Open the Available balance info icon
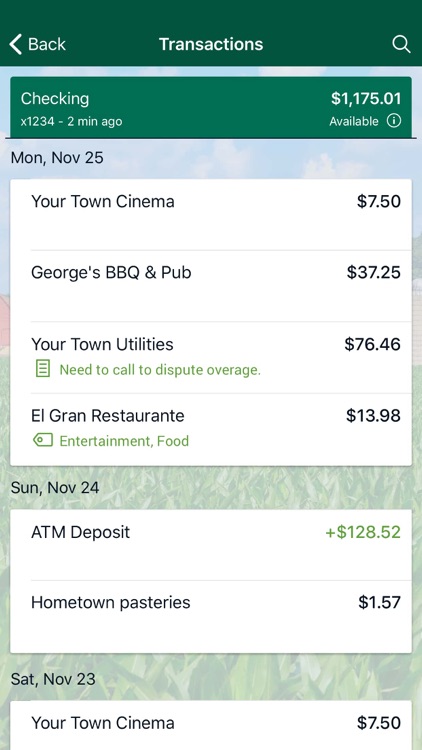The image size is (422, 750). click(x=394, y=121)
